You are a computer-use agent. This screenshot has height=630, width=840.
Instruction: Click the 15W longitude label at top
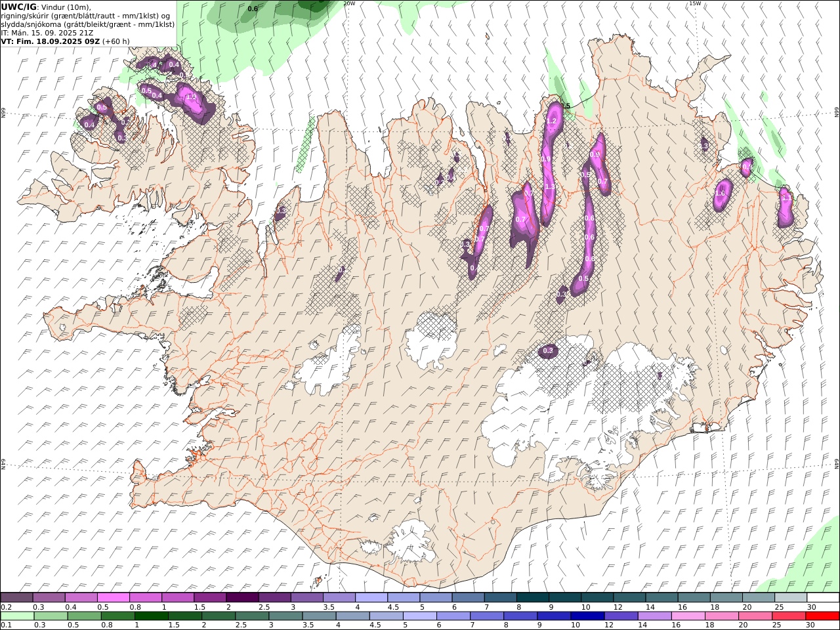[x=695, y=3]
